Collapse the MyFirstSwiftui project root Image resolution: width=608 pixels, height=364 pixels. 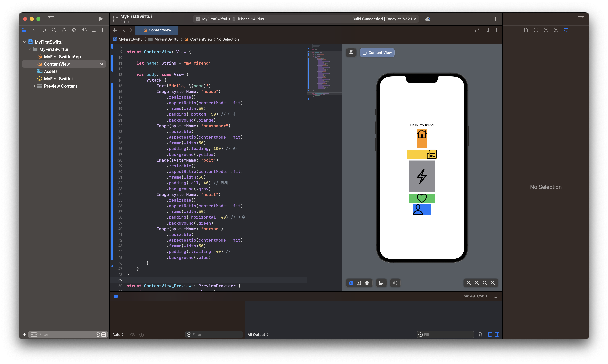tap(25, 42)
